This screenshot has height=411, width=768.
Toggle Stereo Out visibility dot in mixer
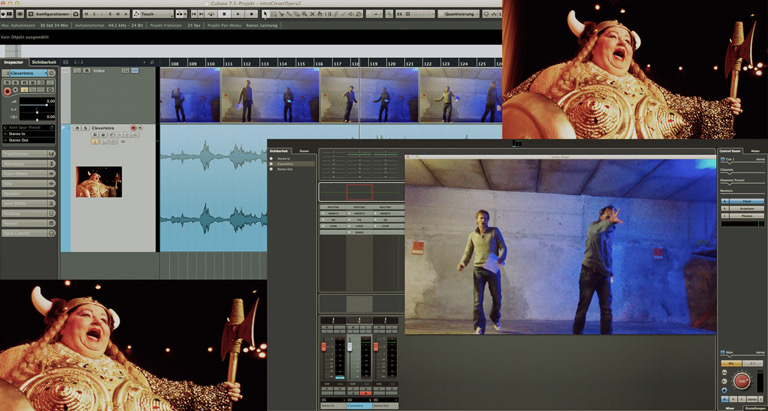tap(271, 169)
